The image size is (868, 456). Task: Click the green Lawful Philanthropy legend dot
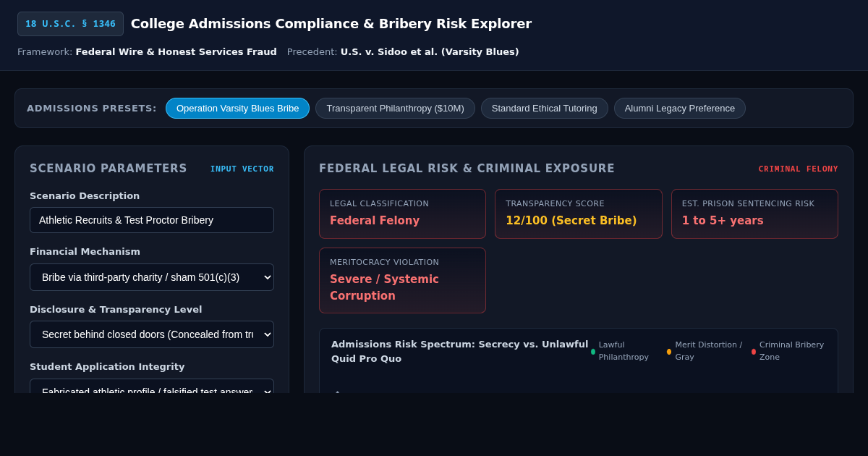[593, 352]
